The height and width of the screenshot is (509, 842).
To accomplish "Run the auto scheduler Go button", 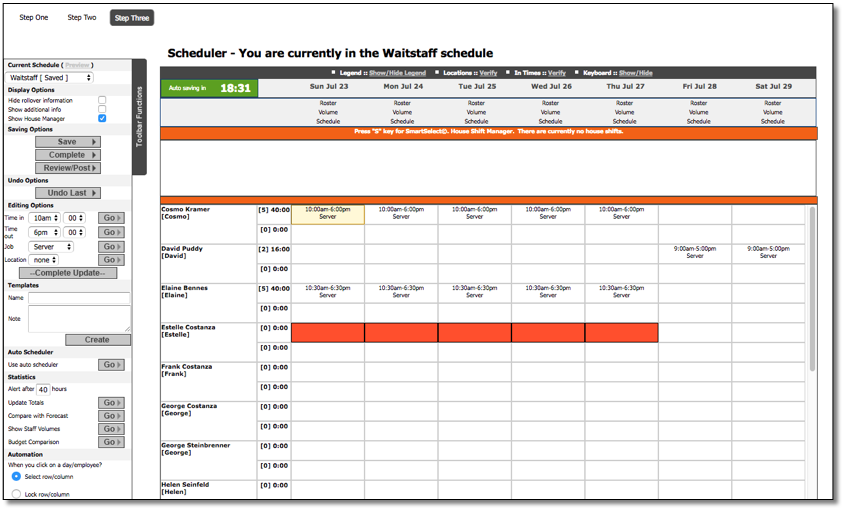I will point(111,365).
